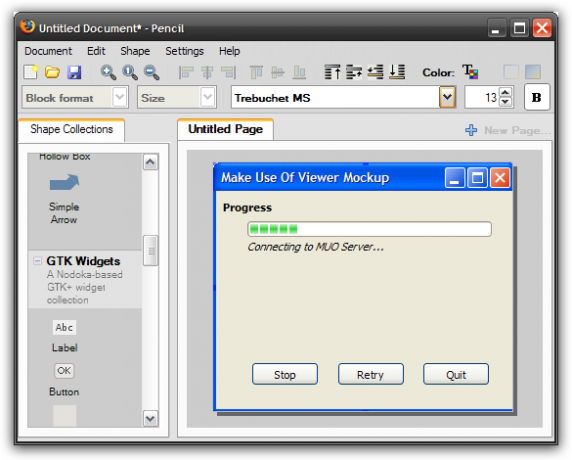Image resolution: width=572 pixels, height=460 pixels.
Task: Open the Shape menu
Action: 135,51
